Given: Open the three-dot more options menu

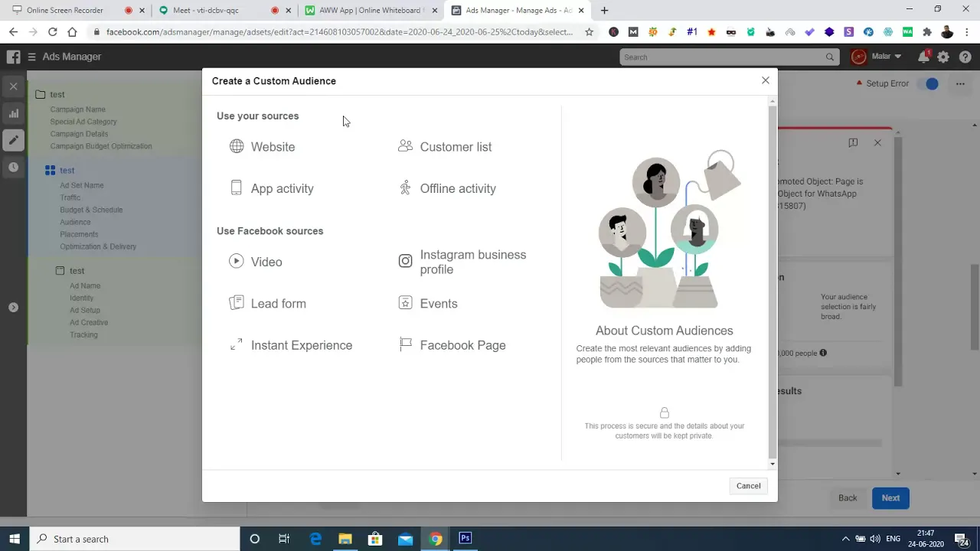Looking at the screenshot, I should pos(960,83).
